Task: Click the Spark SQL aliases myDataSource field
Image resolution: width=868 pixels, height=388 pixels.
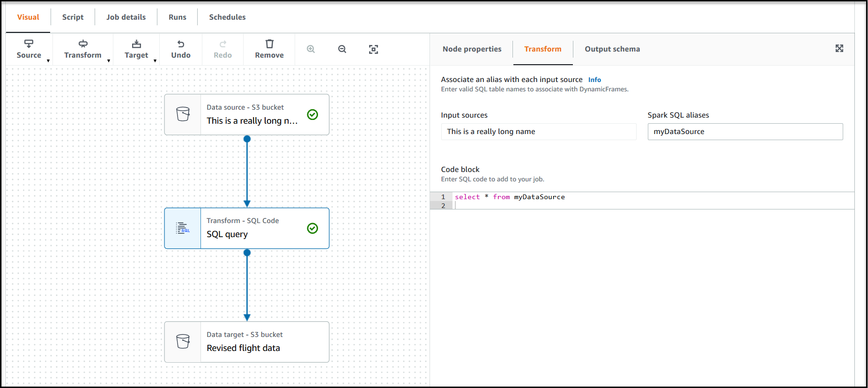Action: pos(745,132)
